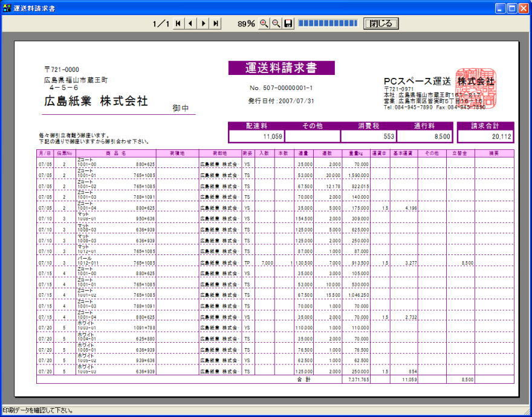
Task: Click 消費税 value 553
Action: click(x=368, y=137)
